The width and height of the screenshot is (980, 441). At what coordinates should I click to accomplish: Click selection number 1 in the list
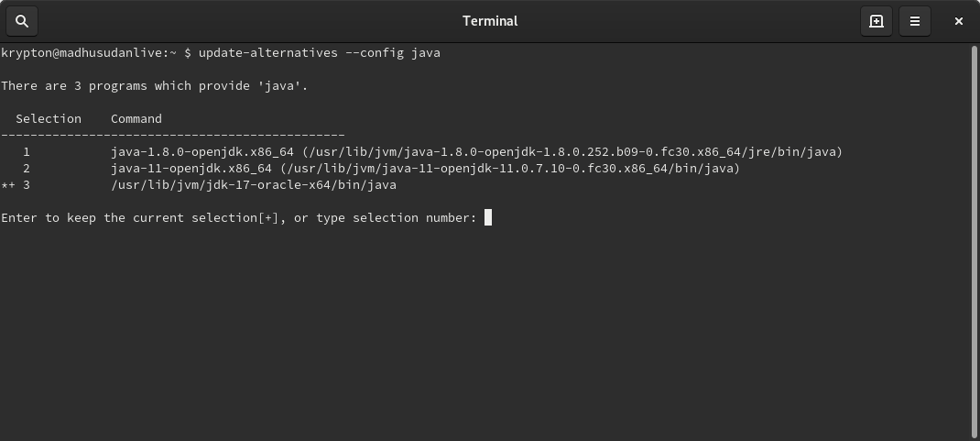pyautogui.click(x=27, y=152)
